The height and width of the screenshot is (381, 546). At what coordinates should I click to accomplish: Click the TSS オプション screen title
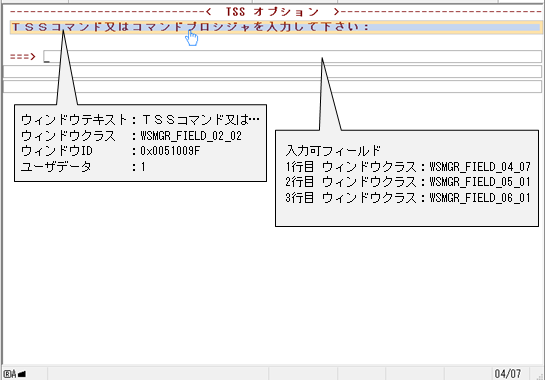pyautogui.click(x=272, y=12)
